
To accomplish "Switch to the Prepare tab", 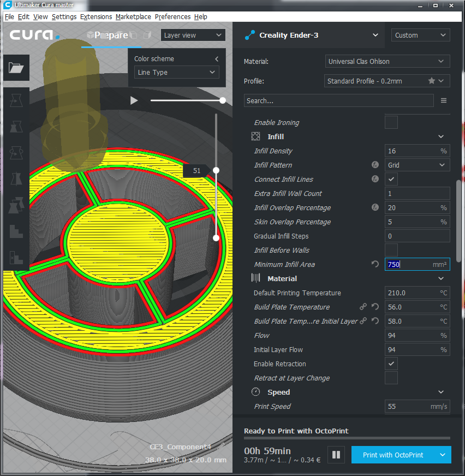I will coord(111,35).
